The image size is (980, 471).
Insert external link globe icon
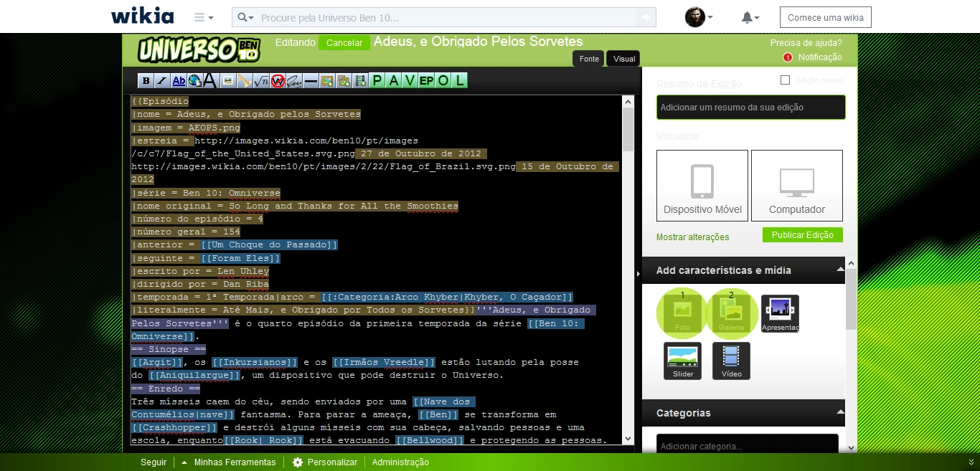pos(195,80)
